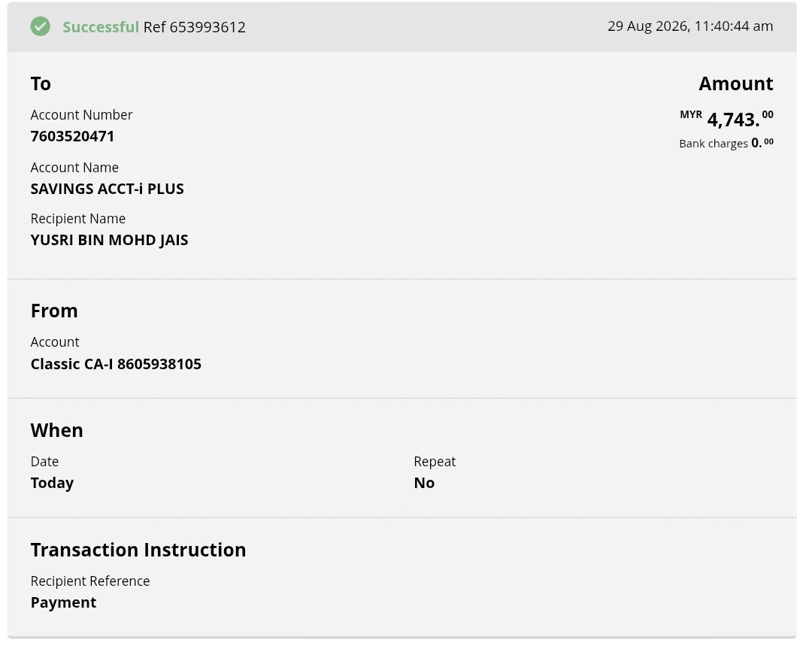Viewport: 812px width, 646px height.
Task: Click the Payment recipient reference
Action: pos(64,602)
